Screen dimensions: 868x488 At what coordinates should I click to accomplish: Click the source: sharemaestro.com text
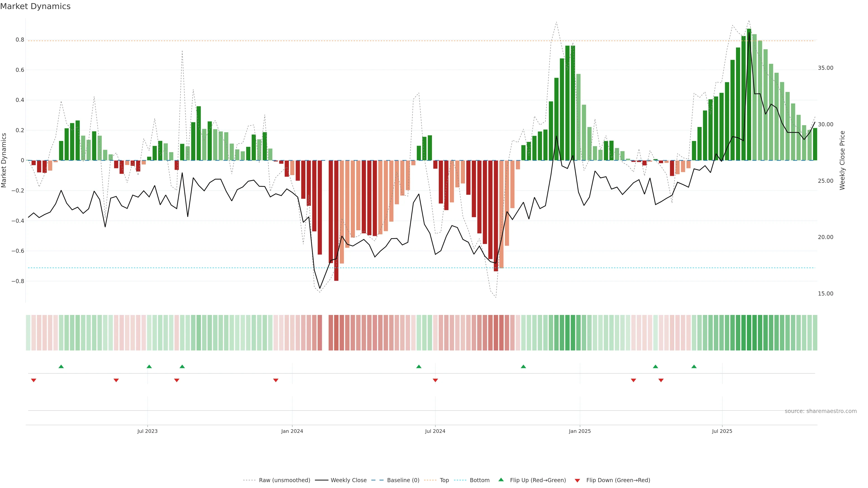(x=821, y=411)
